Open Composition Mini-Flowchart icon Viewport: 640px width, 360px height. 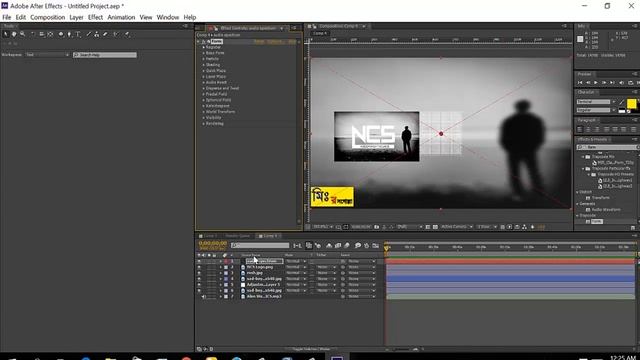[297, 246]
